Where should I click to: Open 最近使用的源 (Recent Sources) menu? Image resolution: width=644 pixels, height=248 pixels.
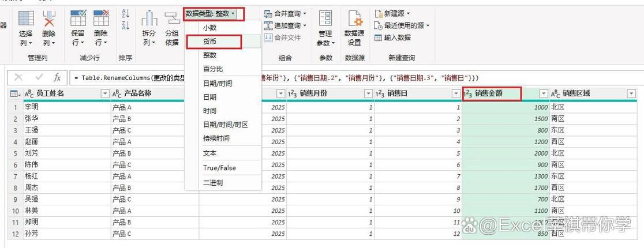pos(402,25)
